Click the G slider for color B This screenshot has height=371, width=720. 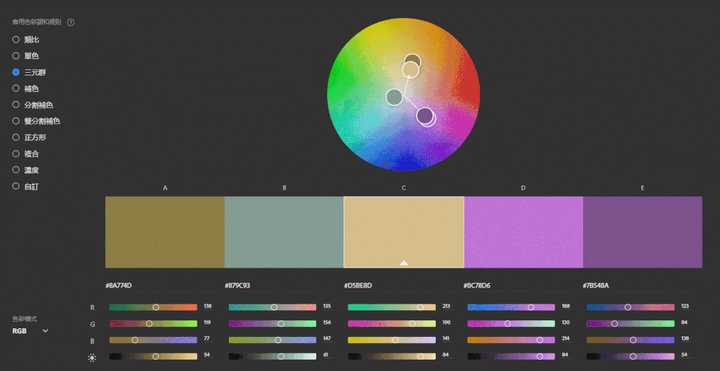(x=272, y=324)
